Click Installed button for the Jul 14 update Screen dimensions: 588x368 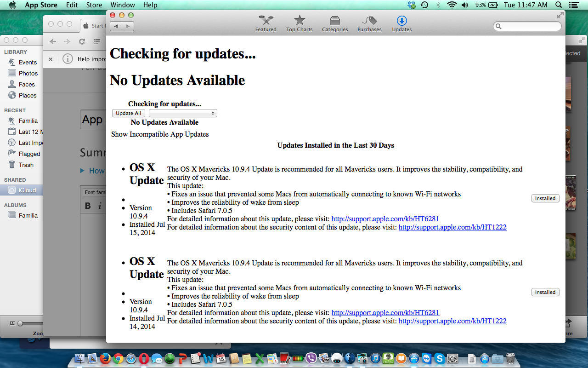click(x=545, y=292)
